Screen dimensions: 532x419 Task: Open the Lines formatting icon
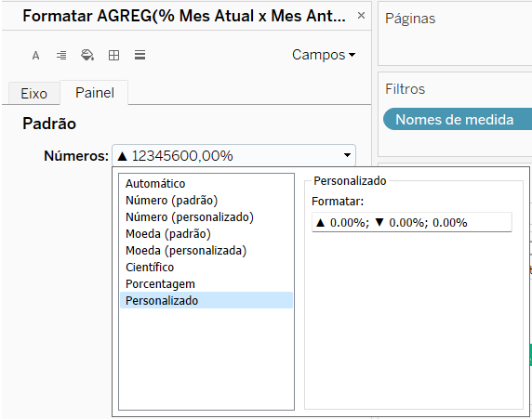pos(140,55)
